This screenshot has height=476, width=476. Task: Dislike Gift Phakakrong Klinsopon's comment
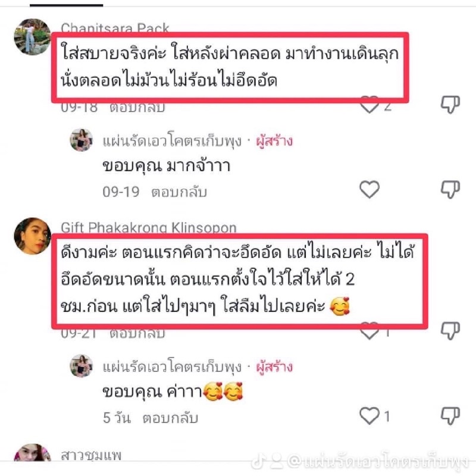click(450, 331)
